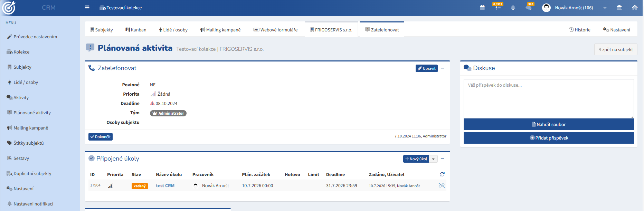Click Upravit to edit the activity
Image resolution: width=644 pixels, height=211 pixels.
[427, 68]
